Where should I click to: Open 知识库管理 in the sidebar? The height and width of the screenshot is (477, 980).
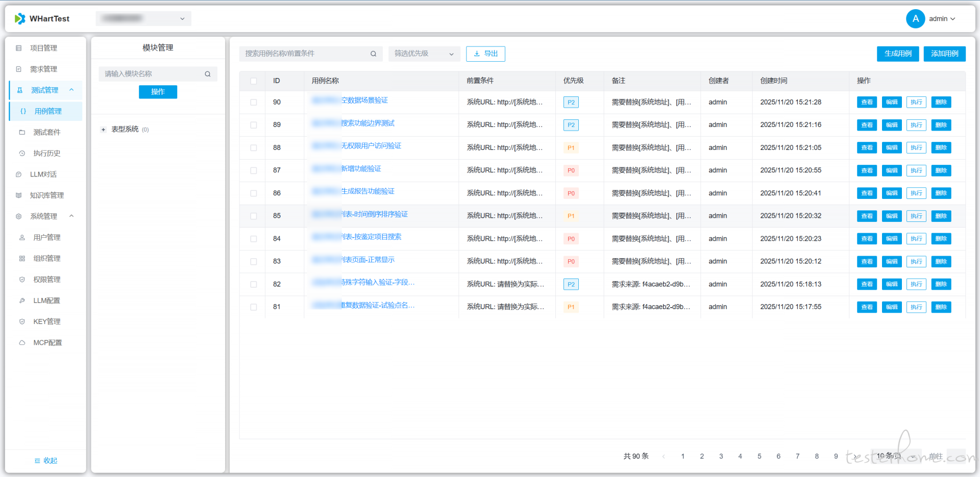click(46, 195)
